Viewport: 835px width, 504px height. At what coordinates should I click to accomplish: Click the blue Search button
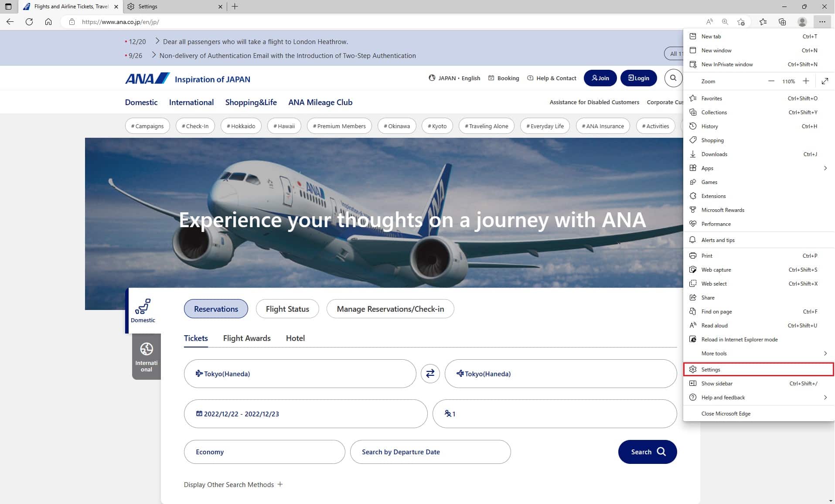point(648,452)
